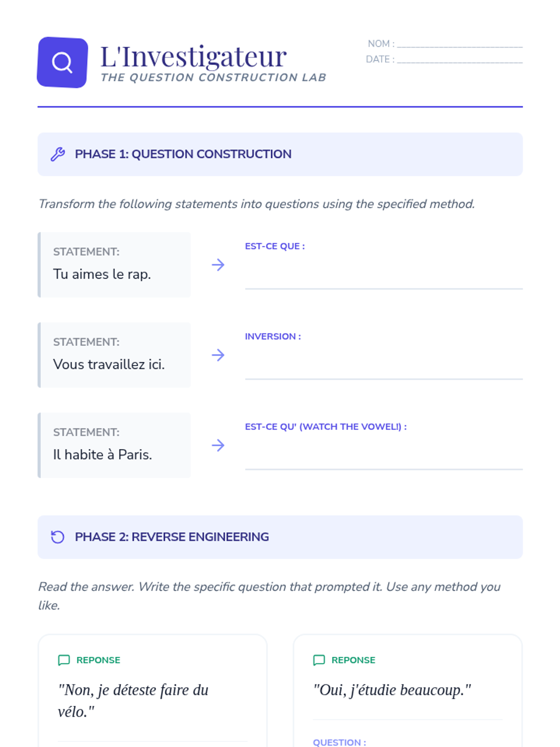Click the "Il habite à Paris." statement card
Image resolution: width=560 pixels, height=747 pixels.
point(114,445)
